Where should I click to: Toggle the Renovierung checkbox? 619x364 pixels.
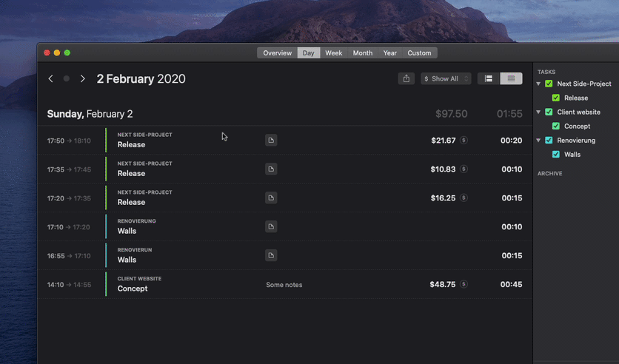pyautogui.click(x=549, y=141)
